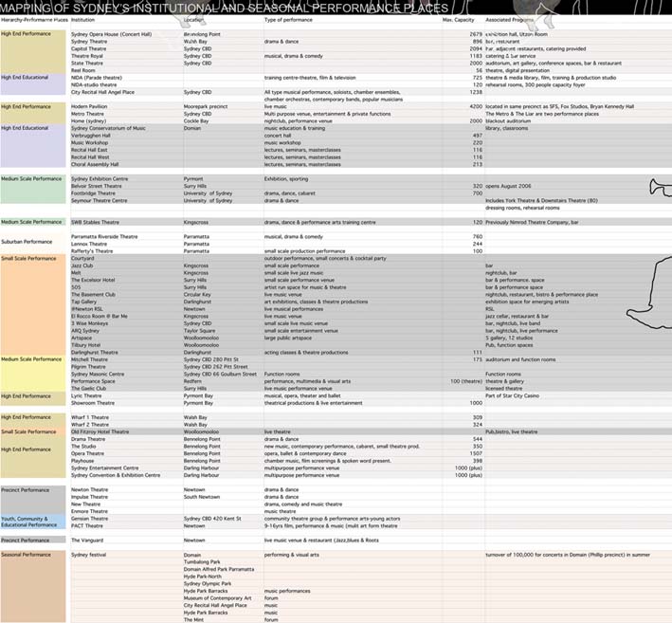
Task: Click the Sydney festival institution cell
Action: tap(89, 555)
